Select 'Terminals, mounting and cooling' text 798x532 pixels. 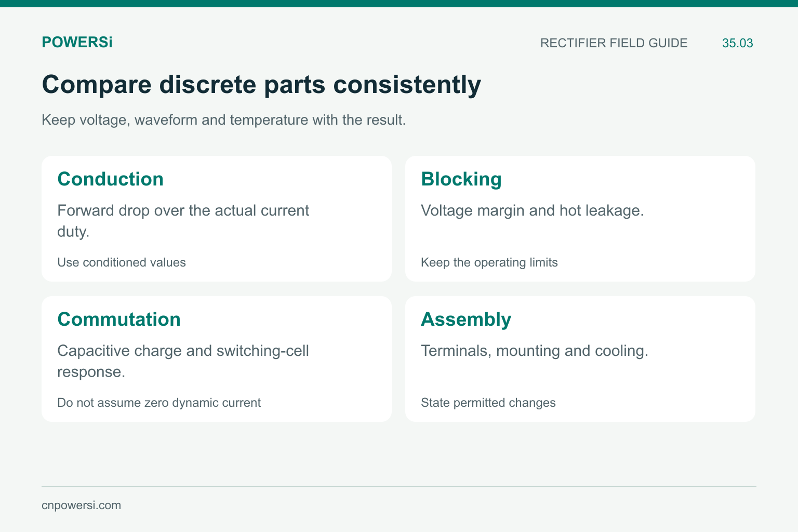pyautogui.click(x=535, y=351)
